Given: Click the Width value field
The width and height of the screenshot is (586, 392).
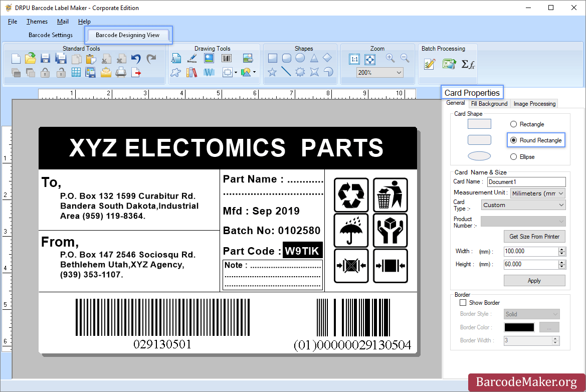Looking at the screenshot, I should (x=531, y=251).
